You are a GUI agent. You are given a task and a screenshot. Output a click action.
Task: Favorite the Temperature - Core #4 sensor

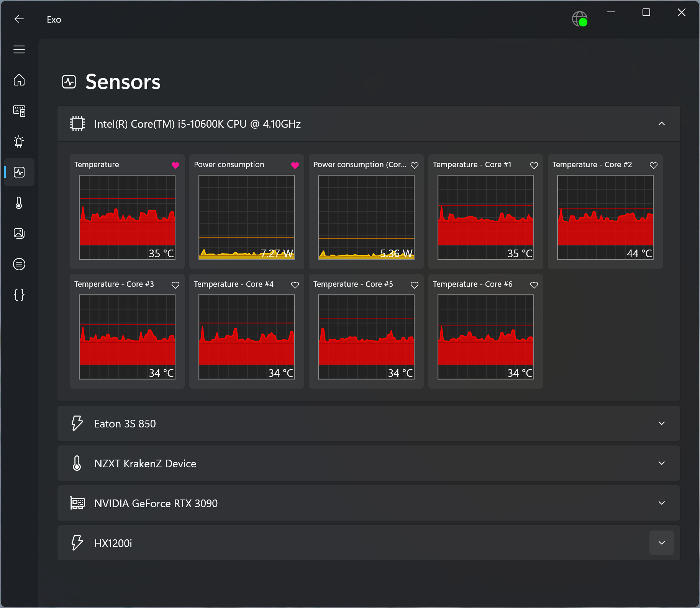point(295,285)
